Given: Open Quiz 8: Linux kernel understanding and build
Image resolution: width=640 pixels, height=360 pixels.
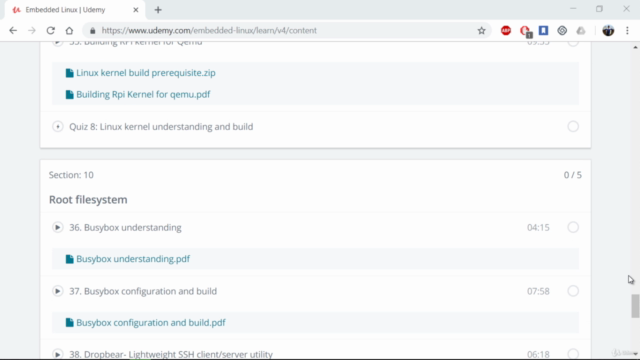Looking at the screenshot, I should click(161, 127).
